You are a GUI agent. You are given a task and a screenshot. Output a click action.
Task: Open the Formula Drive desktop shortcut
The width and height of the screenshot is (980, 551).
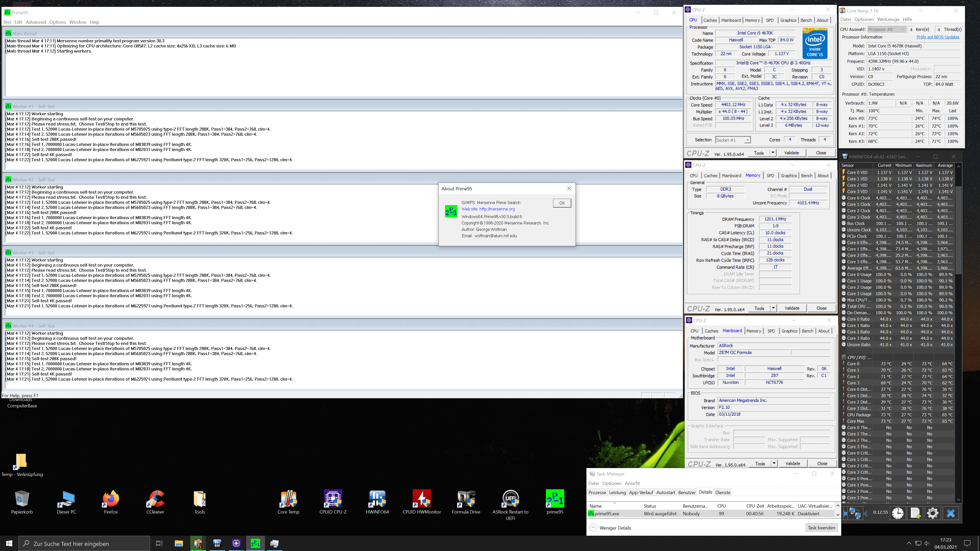point(466,502)
